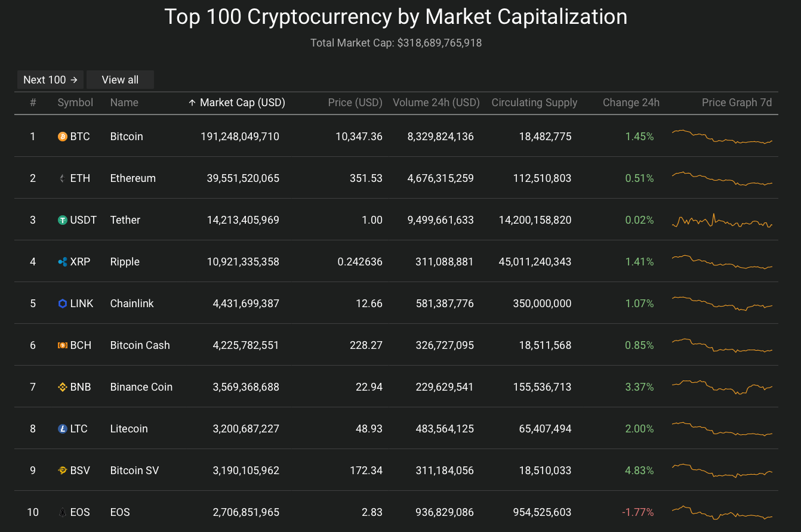Open the Ethereum name link
801x532 pixels.
pos(133,178)
